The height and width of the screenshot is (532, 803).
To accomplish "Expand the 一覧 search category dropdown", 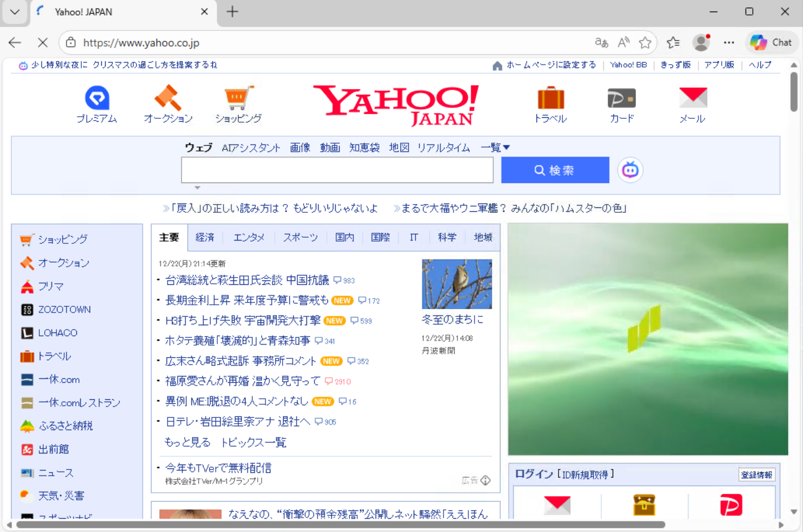I will pyautogui.click(x=495, y=147).
